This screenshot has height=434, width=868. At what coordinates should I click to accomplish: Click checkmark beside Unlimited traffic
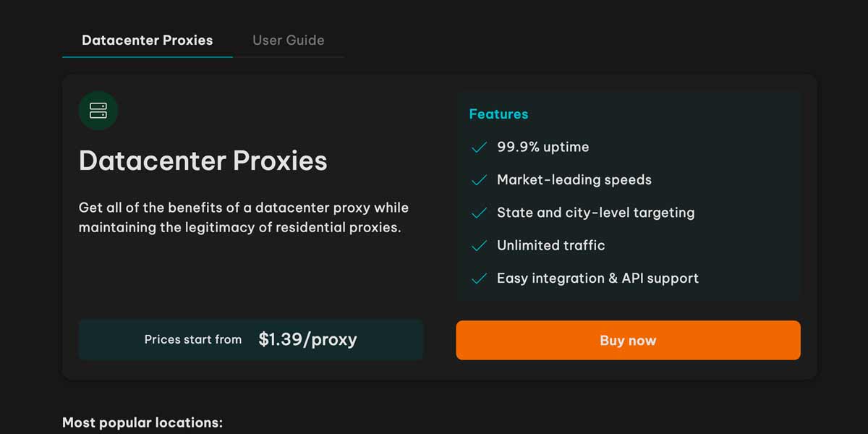(479, 246)
